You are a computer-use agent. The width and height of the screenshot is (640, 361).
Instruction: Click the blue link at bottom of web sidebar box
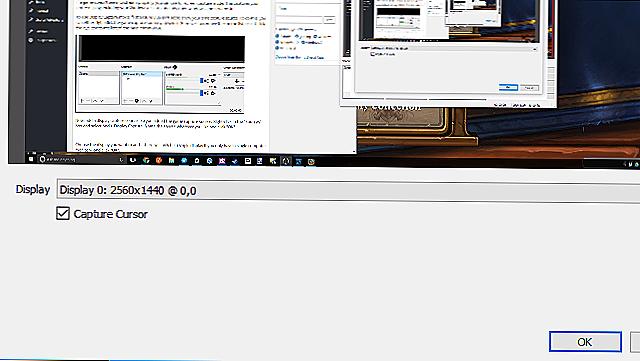click(x=300, y=57)
